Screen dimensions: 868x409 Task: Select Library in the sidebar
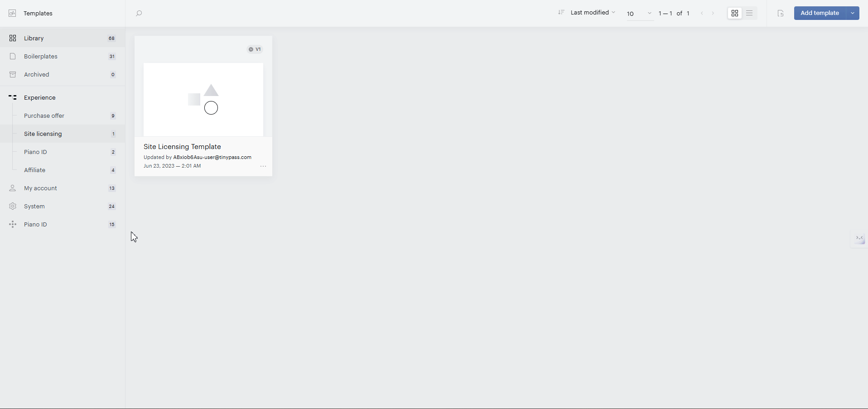63,38
